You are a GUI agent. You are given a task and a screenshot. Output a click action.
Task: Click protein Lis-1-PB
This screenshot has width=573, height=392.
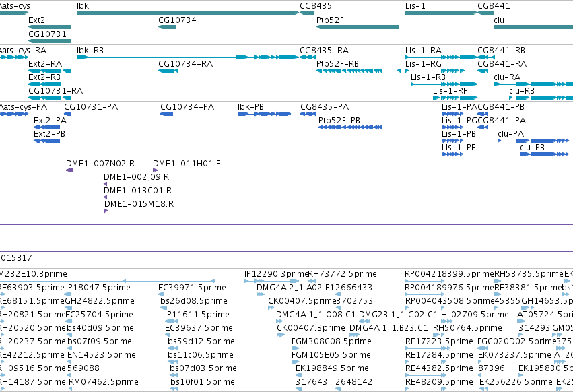pos(459,134)
